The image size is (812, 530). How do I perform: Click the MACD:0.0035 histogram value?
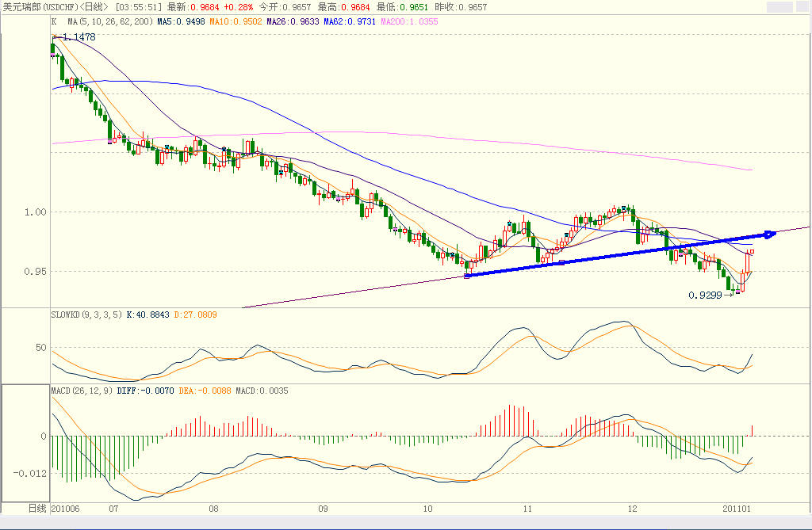tap(262, 391)
